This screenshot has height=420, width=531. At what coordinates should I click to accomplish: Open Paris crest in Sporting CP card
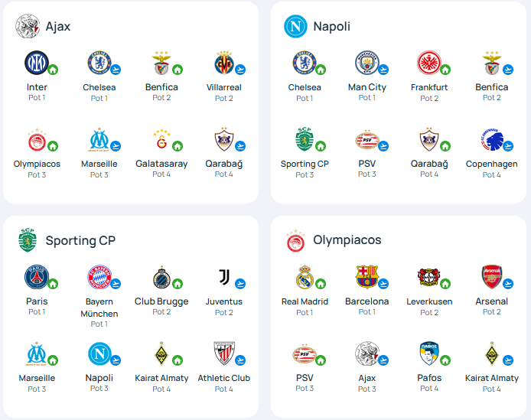(37, 277)
